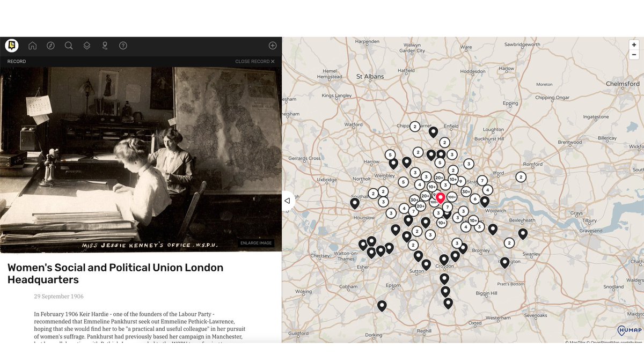The width and height of the screenshot is (644, 362).
Task: Collapse the record panel with the arrow chevron
Action: click(x=287, y=200)
